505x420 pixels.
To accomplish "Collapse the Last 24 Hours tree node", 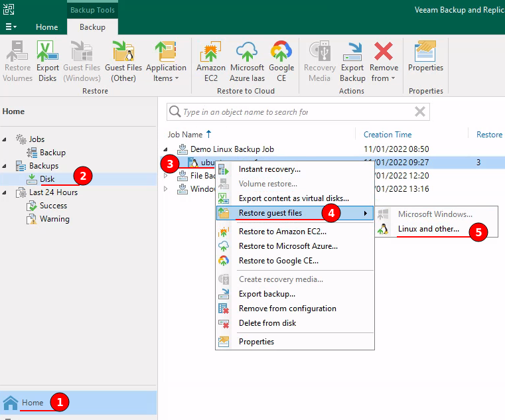I will coord(5,192).
